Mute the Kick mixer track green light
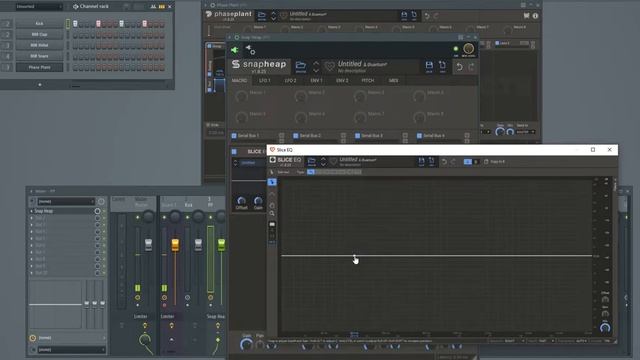 click(187, 217)
